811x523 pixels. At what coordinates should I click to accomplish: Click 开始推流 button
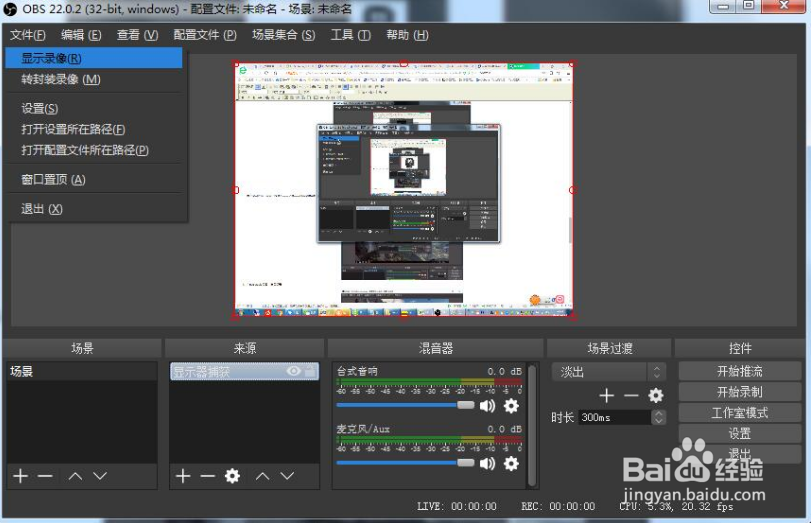[740, 371]
